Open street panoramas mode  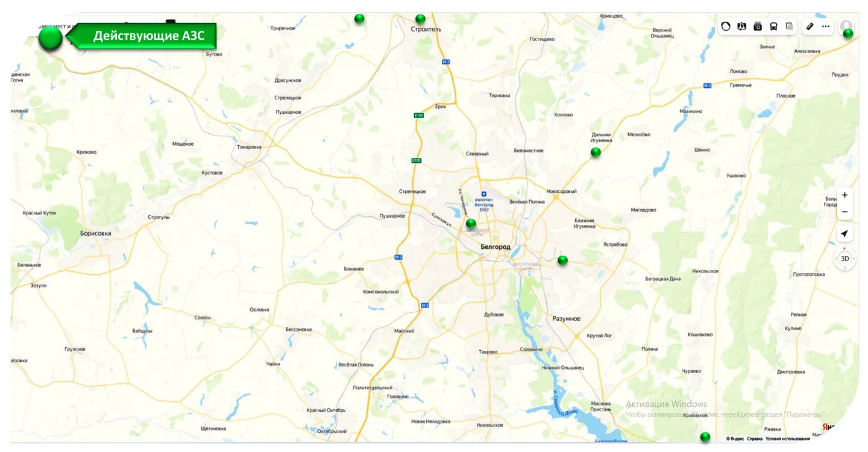click(x=742, y=27)
